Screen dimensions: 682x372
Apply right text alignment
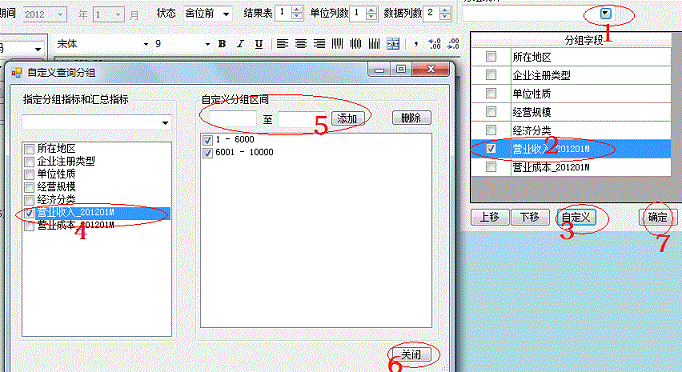point(319,44)
